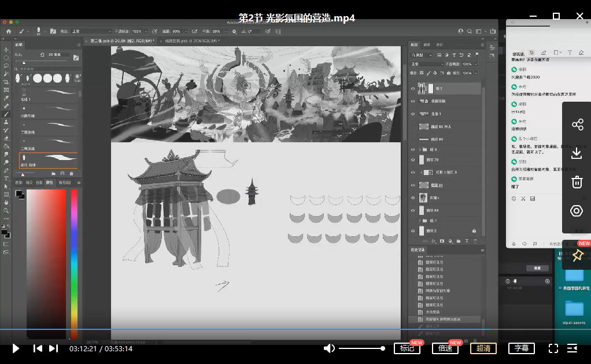Click the pin icon marked NEW

577,255
